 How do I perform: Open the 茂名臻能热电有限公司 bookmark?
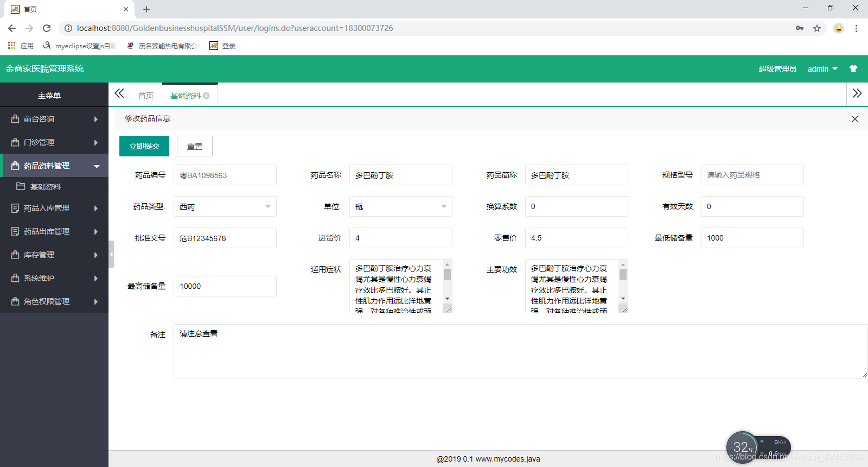(x=163, y=46)
